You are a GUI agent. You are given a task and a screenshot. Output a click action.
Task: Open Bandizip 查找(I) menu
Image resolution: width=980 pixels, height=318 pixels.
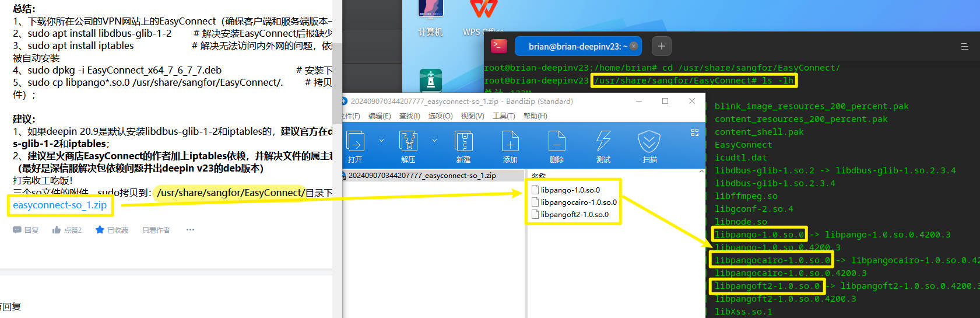coord(409,116)
